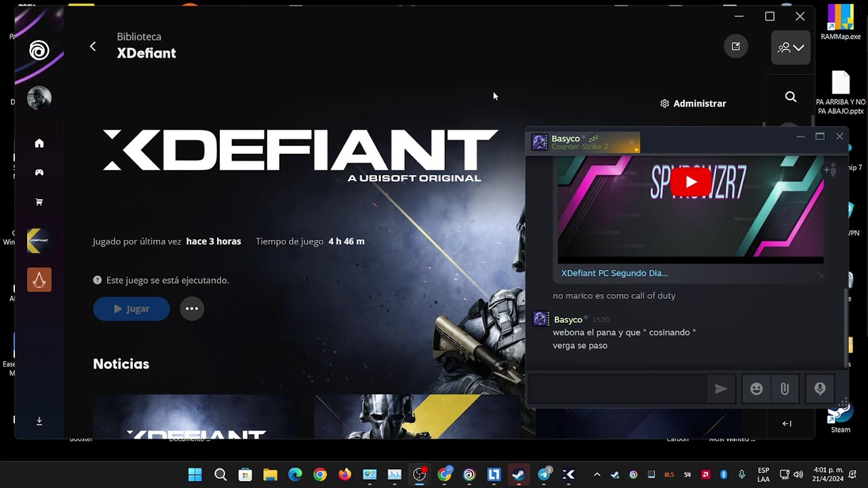The image size is (868, 488).
Task: Close the Basyco chat tab
Action: click(631, 142)
